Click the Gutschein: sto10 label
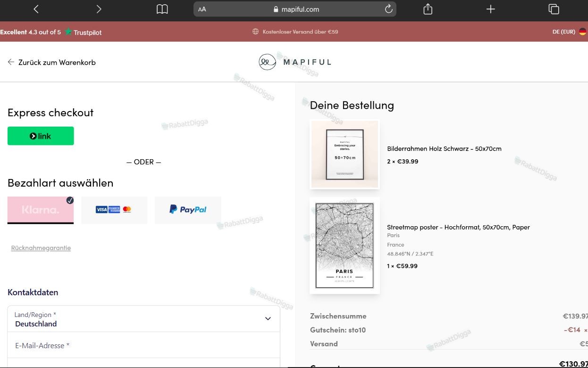This screenshot has width=588, height=368. [x=338, y=330]
